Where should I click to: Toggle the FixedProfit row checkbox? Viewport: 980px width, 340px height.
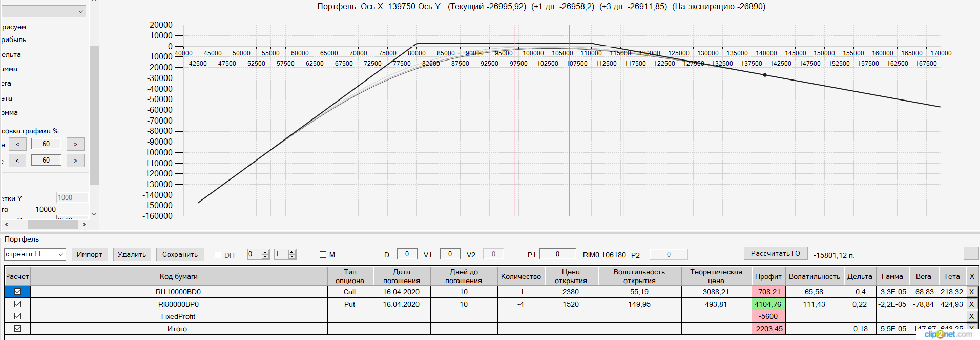(x=17, y=316)
